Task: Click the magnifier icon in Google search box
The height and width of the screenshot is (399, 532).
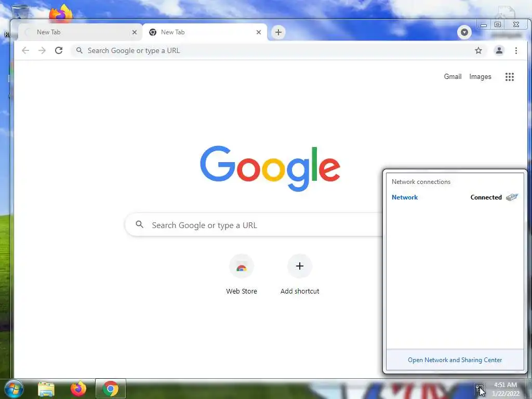Action: point(139,224)
